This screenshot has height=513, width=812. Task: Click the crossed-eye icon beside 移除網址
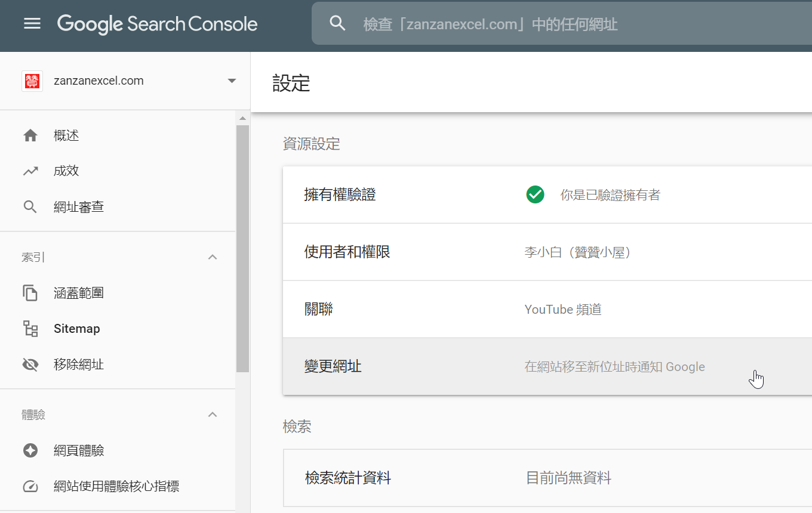point(30,364)
